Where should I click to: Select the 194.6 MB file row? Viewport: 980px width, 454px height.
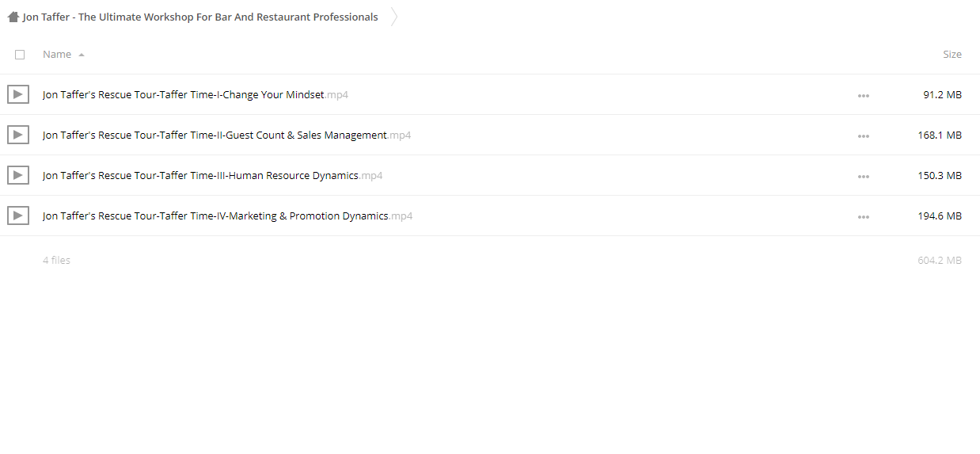pyautogui.click(x=490, y=216)
